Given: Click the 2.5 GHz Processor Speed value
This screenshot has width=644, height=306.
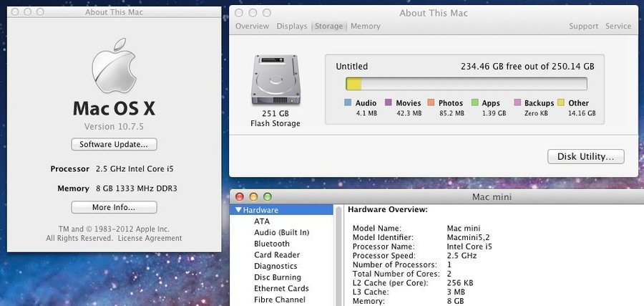Looking at the screenshot, I should click(462, 255).
